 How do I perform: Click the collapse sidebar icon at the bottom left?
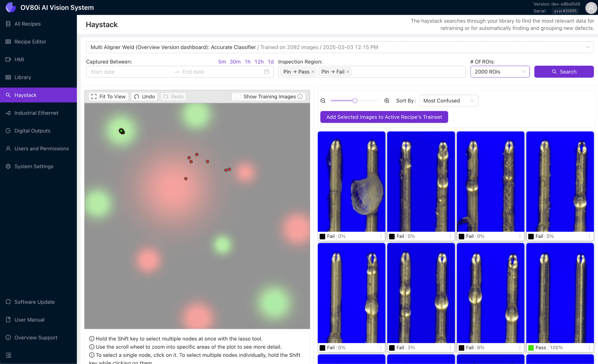coord(8,355)
